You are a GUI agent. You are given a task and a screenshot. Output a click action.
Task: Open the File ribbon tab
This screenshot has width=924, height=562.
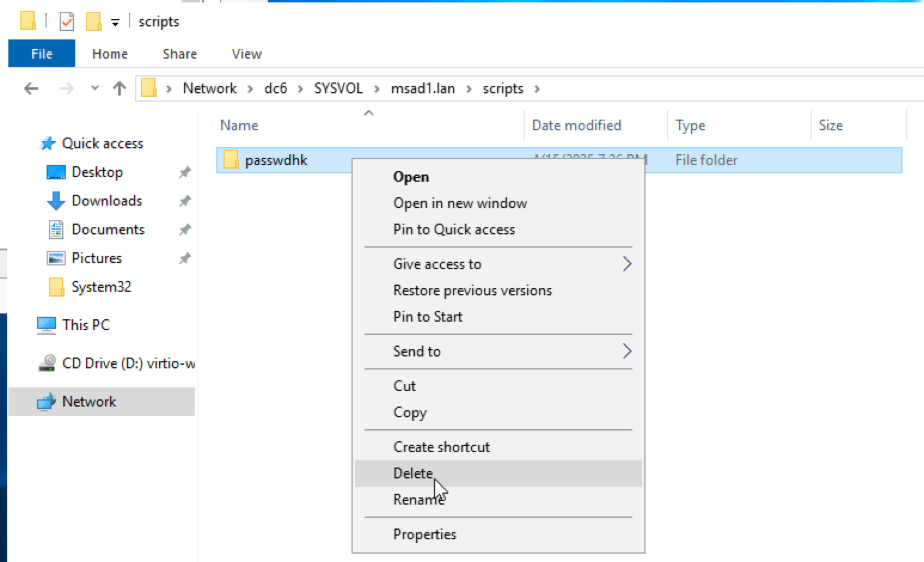click(41, 54)
